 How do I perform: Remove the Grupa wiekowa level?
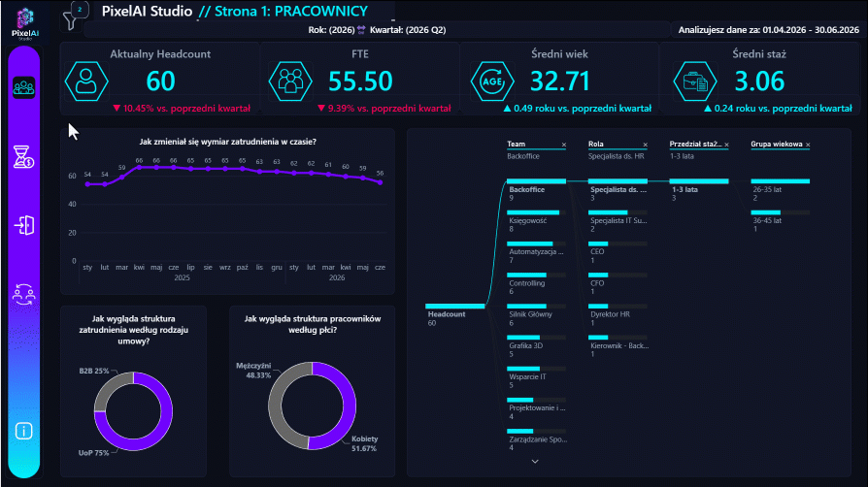[808, 145]
